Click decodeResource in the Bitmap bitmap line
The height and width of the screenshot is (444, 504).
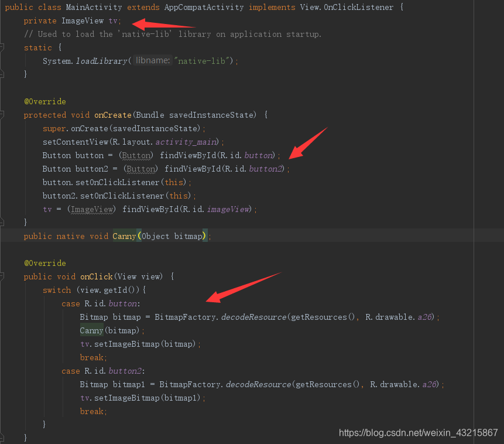(x=253, y=317)
